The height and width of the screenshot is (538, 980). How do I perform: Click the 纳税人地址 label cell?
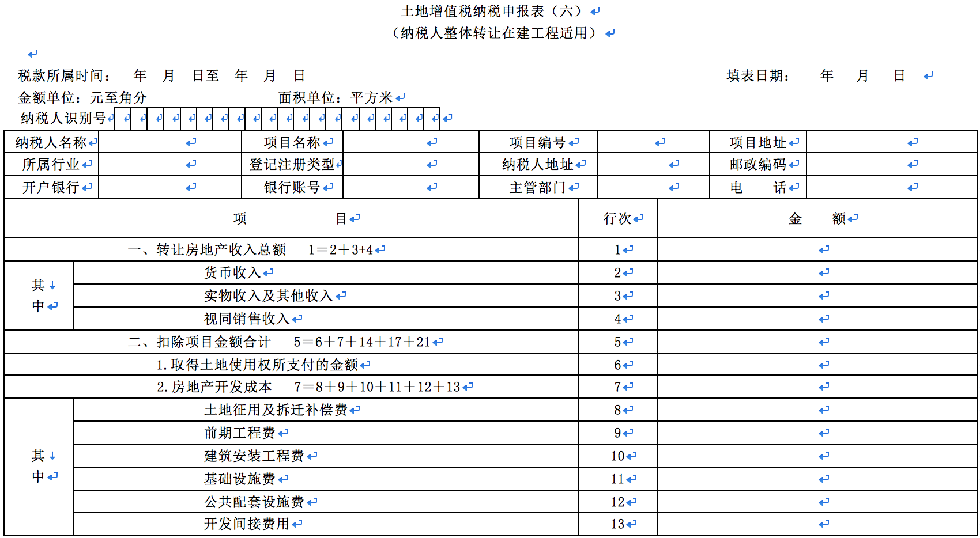pyautogui.click(x=538, y=164)
